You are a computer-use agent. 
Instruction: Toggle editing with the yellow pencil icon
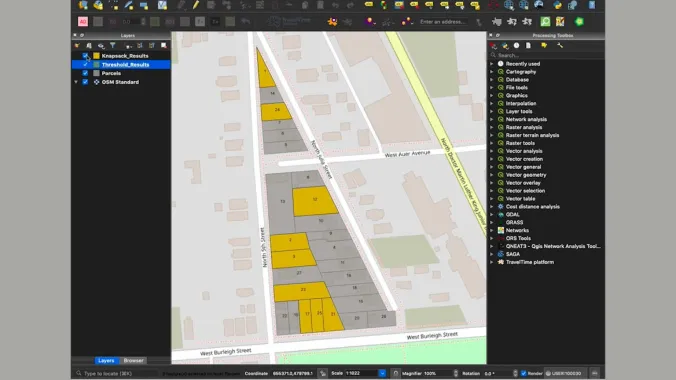(x=196, y=5)
